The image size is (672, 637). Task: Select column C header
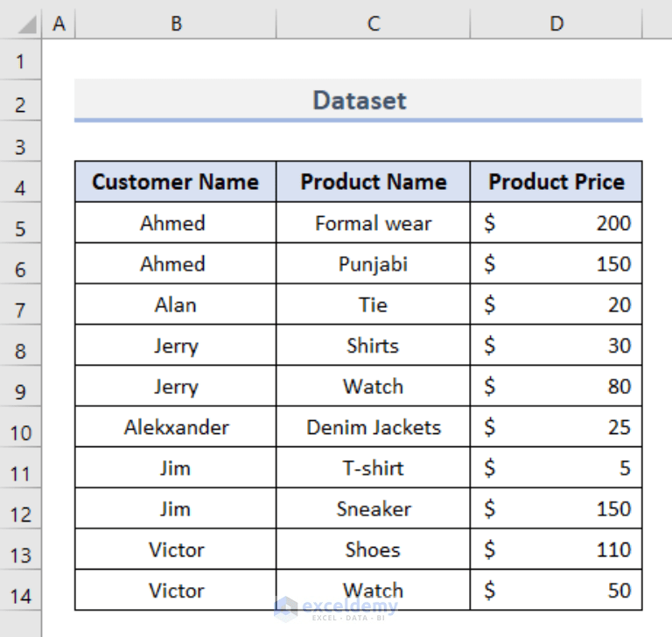click(x=374, y=24)
